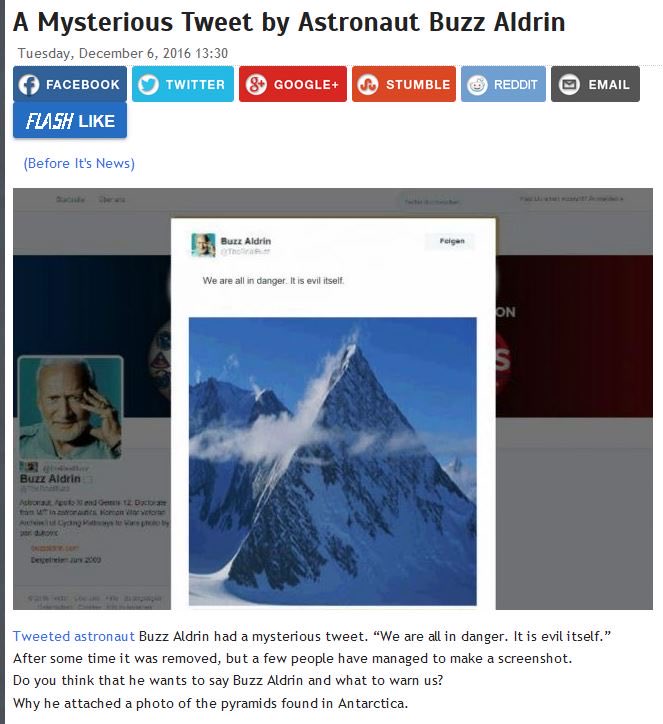Viewport: 663px width, 724px height.
Task: Click the Email envelope icon
Action: pos(569,85)
